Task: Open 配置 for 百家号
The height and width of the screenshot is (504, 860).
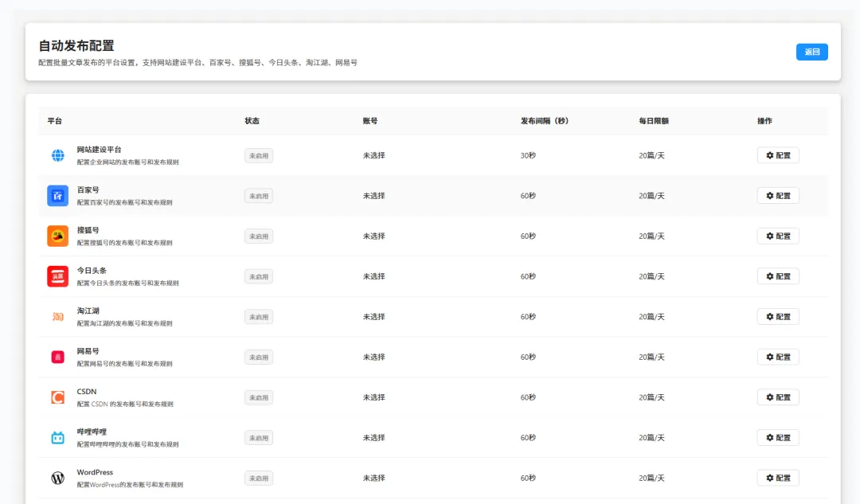Action: click(778, 196)
